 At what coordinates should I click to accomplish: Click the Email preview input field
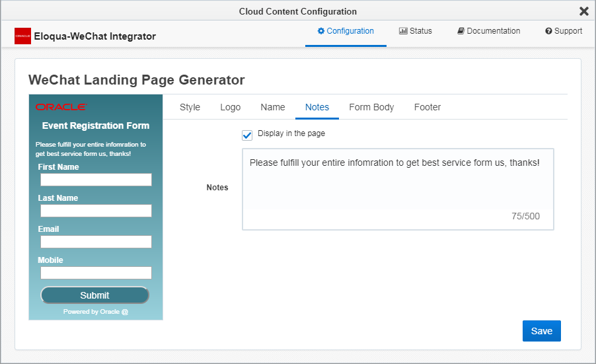(x=96, y=242)
